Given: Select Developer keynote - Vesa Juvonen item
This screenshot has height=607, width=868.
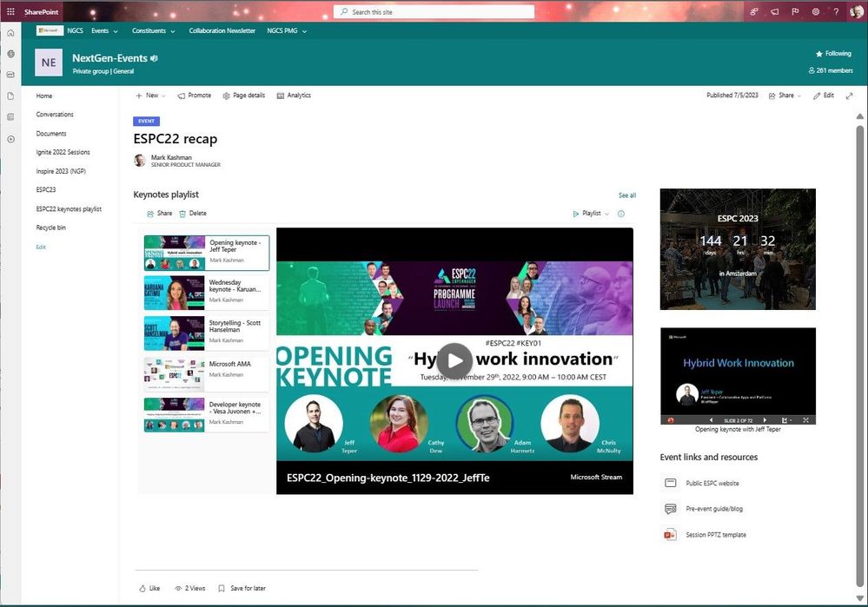Looking at the screenshot, I should click(207, 414).
